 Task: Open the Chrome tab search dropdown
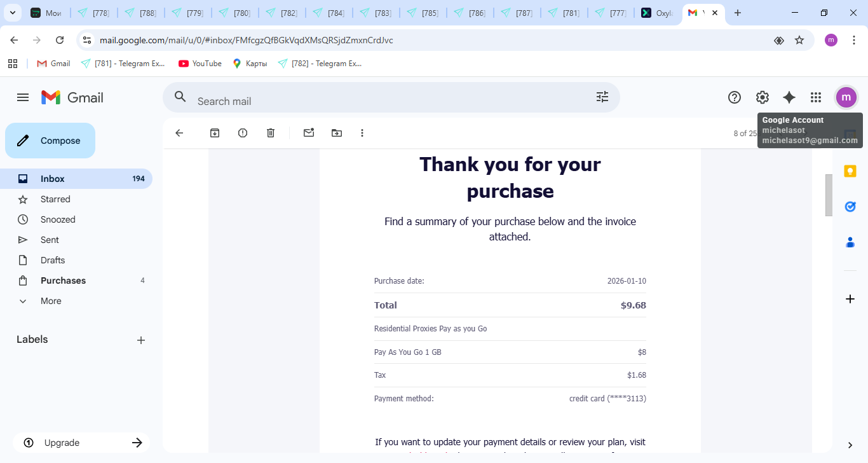click(12, 13)
